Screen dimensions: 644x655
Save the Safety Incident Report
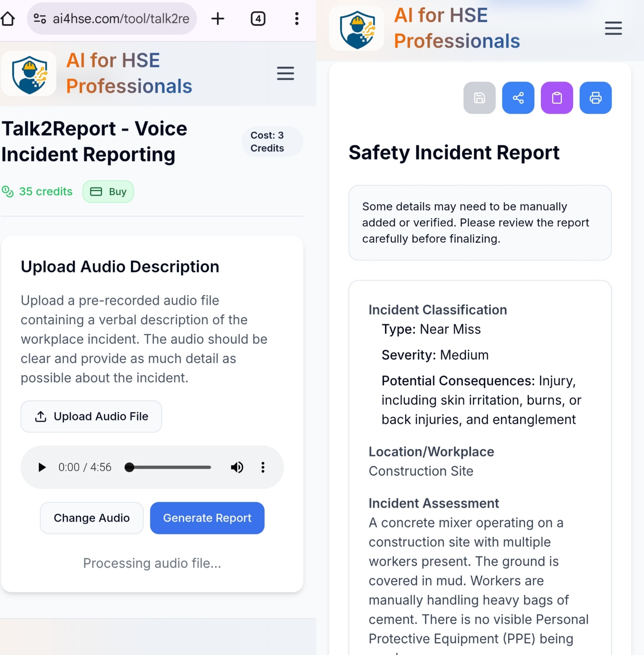point(479,98)
